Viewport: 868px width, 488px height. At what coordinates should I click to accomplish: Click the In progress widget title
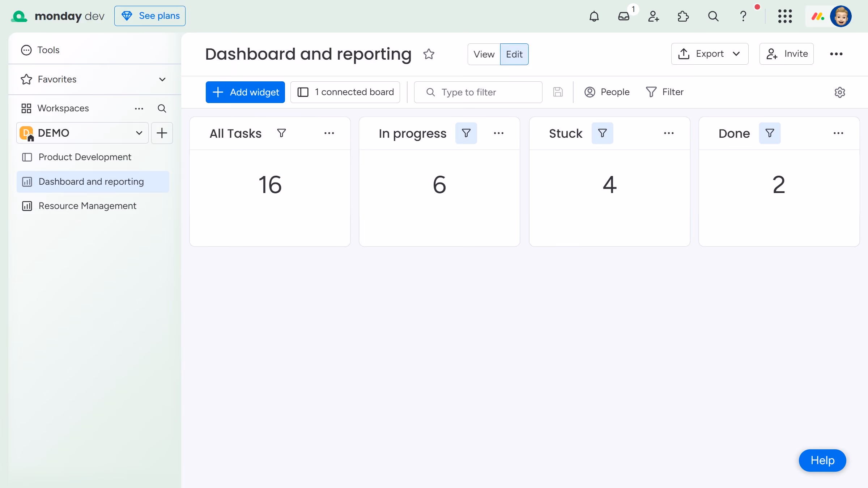point(413,133)
